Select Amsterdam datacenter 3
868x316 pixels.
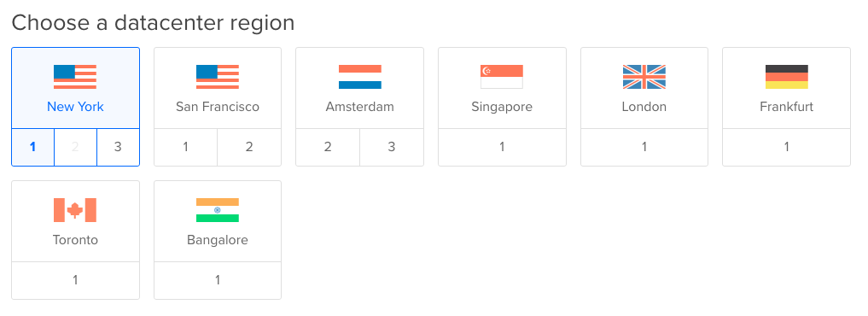tap(392, 147)
